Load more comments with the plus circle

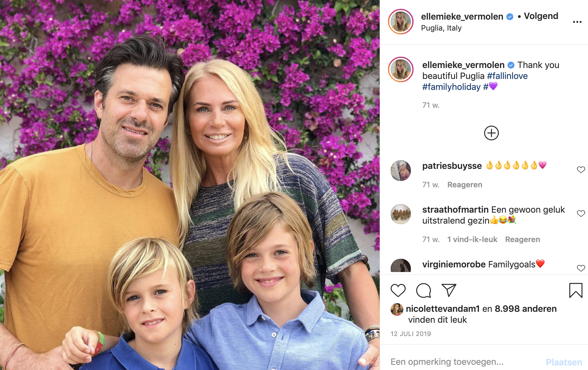click(x=491, y=133)
